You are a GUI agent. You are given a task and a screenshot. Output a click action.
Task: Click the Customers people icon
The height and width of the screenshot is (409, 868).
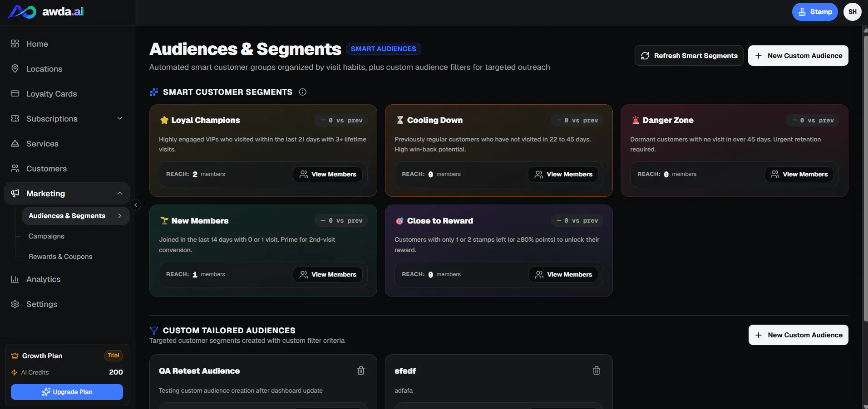coord(15,168)
